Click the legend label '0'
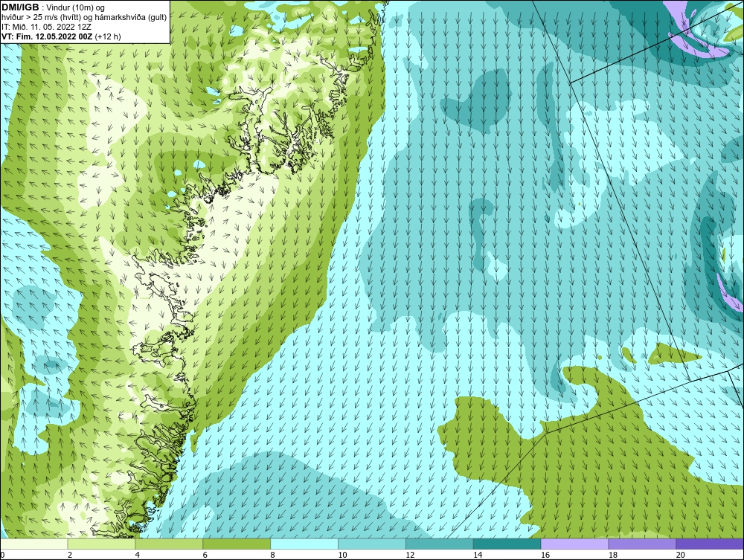 click(2, 555)
